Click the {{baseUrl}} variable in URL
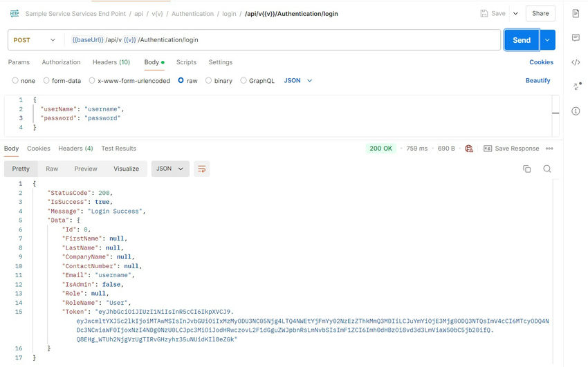This screenshot has width=588, height=367. [88, 40]
